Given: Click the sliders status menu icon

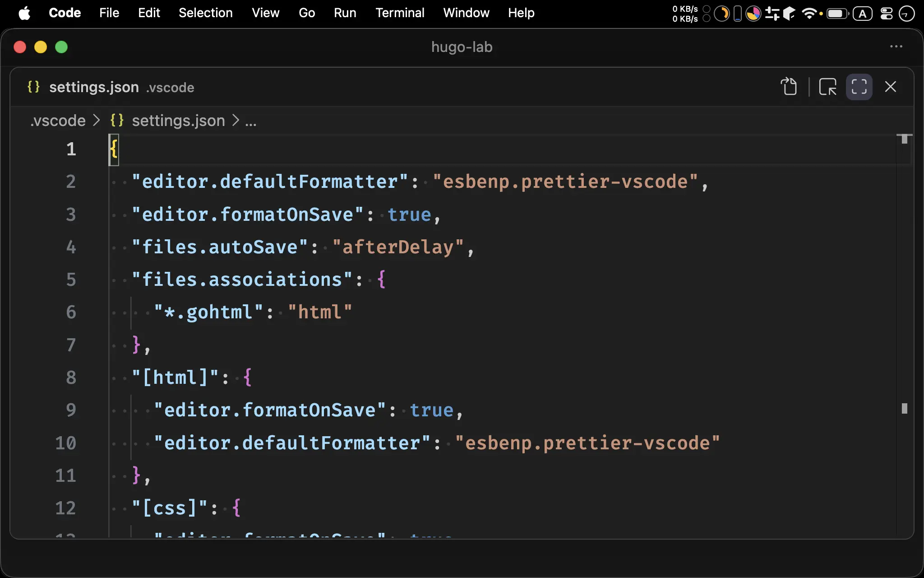Looking at the screenshot, I should coord(772,14).
